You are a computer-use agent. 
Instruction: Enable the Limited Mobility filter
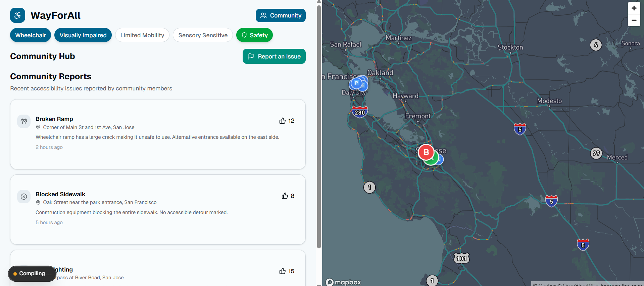coord(142,35)
